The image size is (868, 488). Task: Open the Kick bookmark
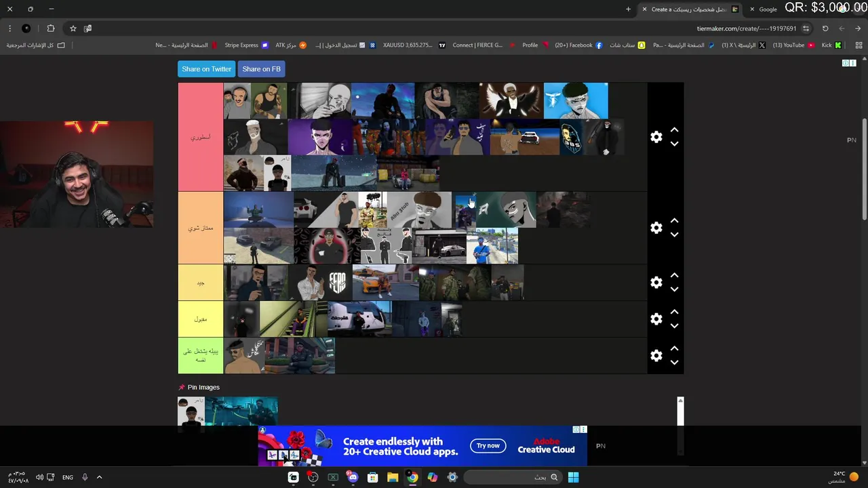pos(831,45)
